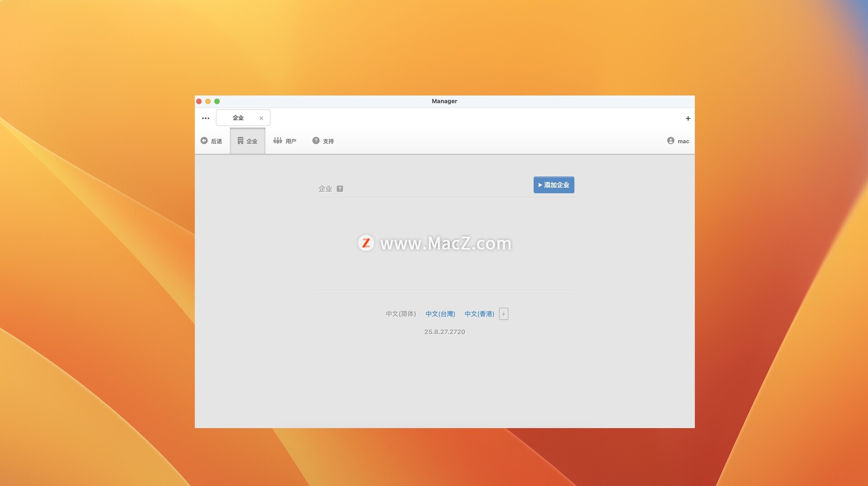Open the 支持 support section
The image size is (868, 486).
pyautogui.click(x=323, y=141)
